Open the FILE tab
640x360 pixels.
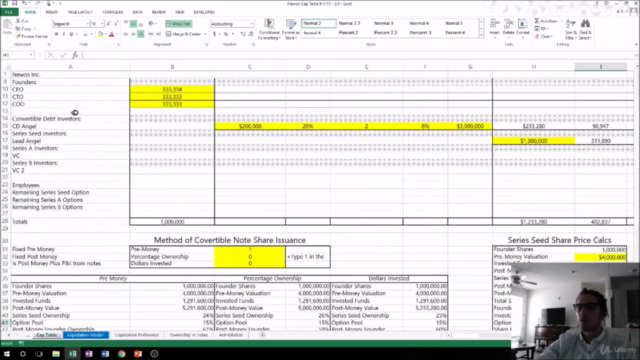pos(9,12)
